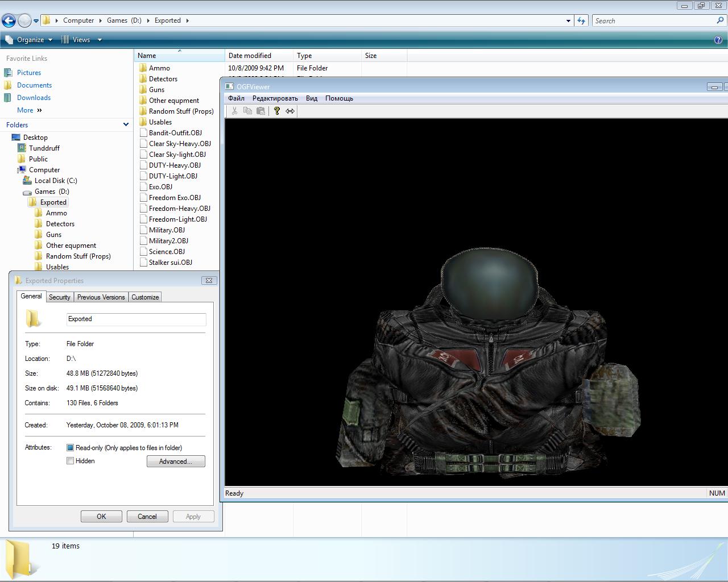
Task: Click the magnifier icon in Search box
Action: click(x=721, y=20)
